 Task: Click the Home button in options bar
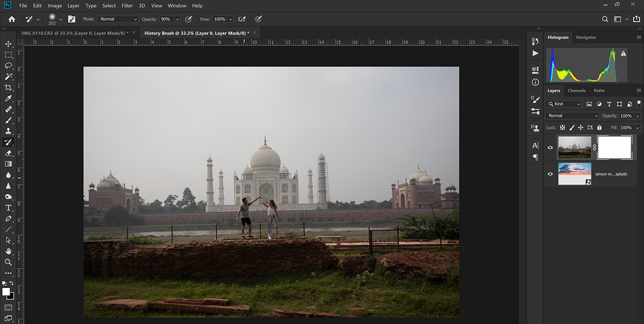coord(12,19)
